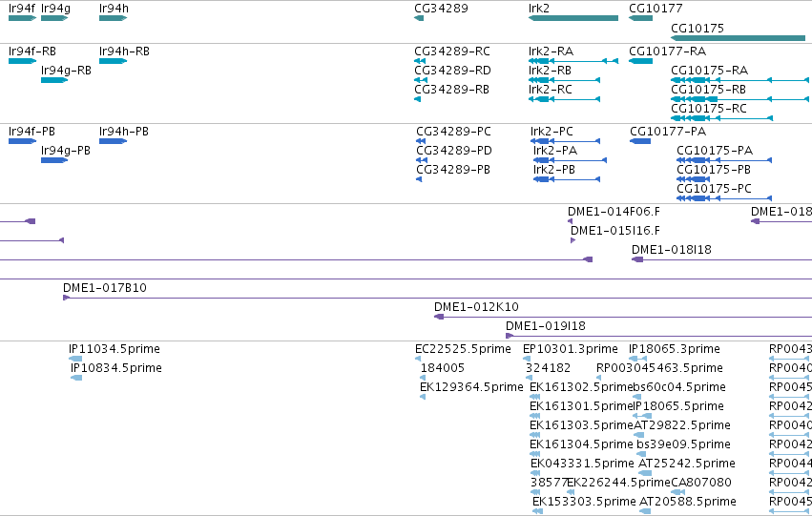Select the Ir94h gene arrow
The image size is (812, 516).
coord(113,18)
